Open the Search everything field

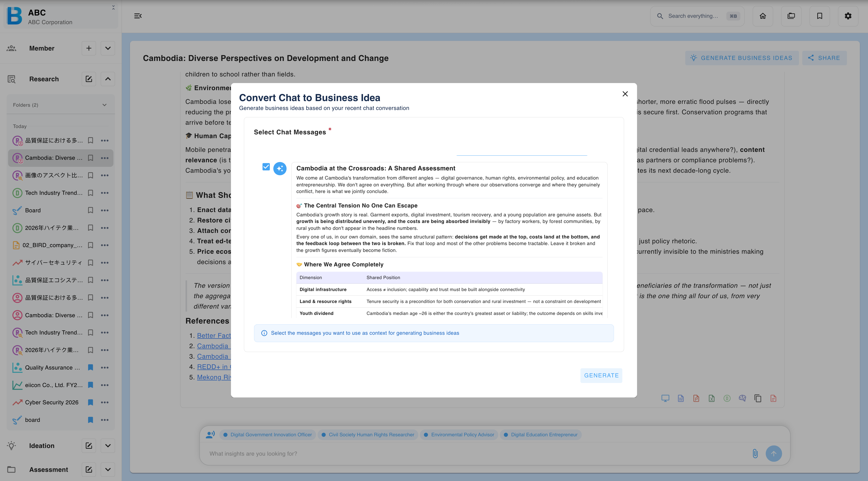[x=697, y=16]
